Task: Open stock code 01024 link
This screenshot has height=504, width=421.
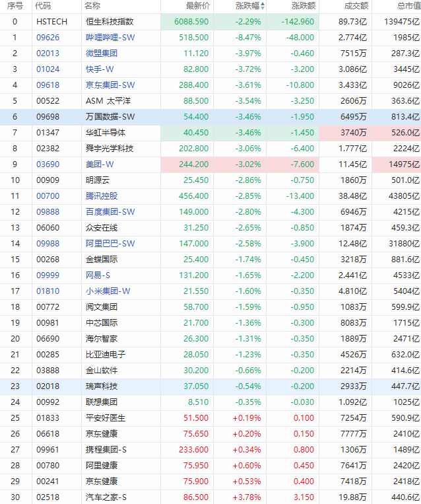Action: coord(48,69)
